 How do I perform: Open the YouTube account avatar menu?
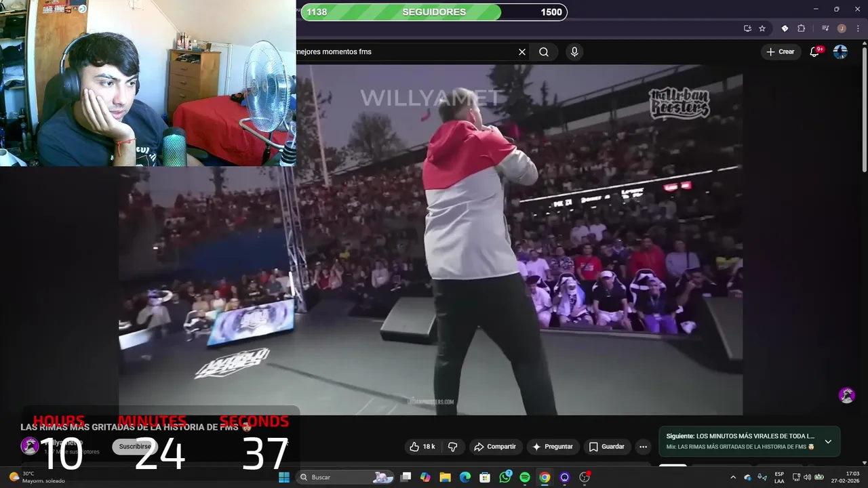pos(840,52)
